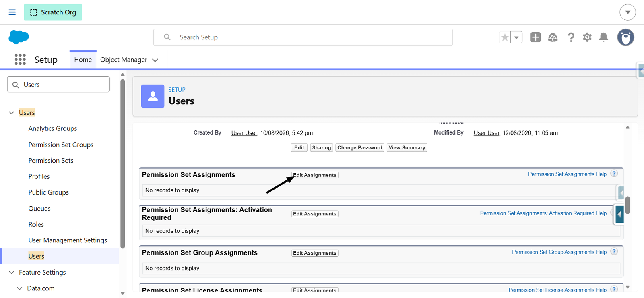Click the Scratch Org badge
Image resolution: width=644 pixels, height=298 pixels.
pos(53,12)
